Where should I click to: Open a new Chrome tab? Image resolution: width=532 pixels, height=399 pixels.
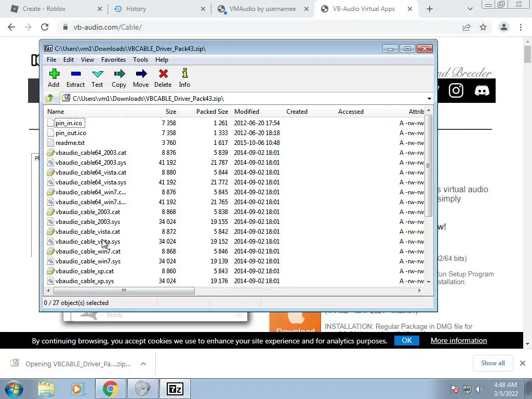coord(430,9)
